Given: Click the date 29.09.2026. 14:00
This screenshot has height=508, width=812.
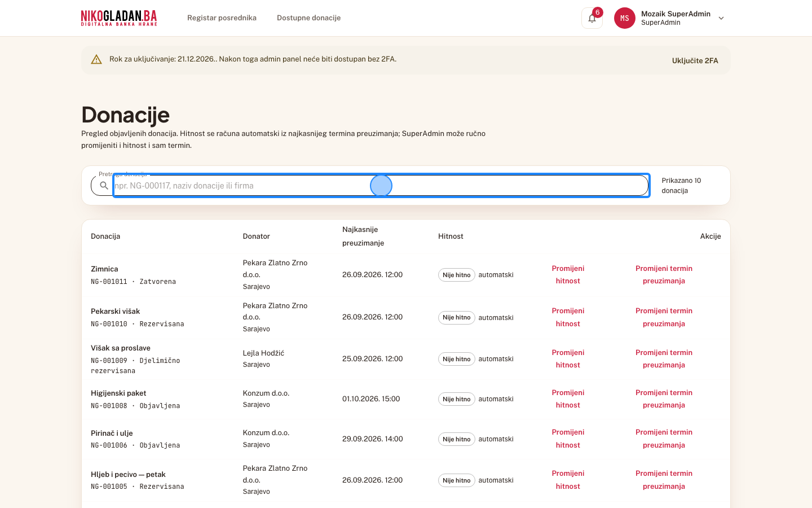Looking at the screenshot, I should click(372, 439).
